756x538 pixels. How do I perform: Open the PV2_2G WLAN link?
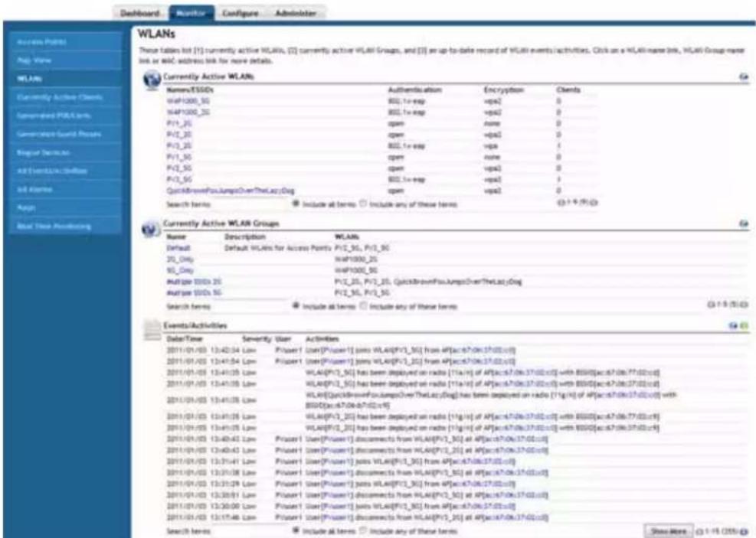(x=179, y=135)
